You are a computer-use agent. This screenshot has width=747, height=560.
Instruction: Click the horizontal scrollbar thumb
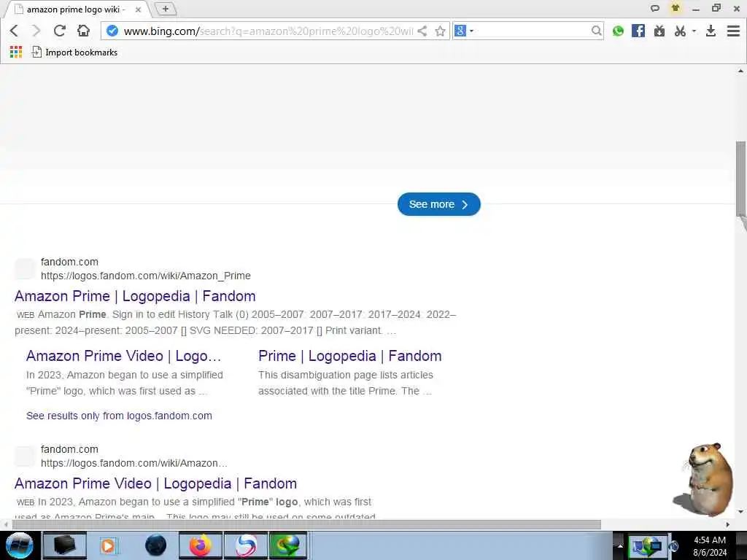(306, 524)
